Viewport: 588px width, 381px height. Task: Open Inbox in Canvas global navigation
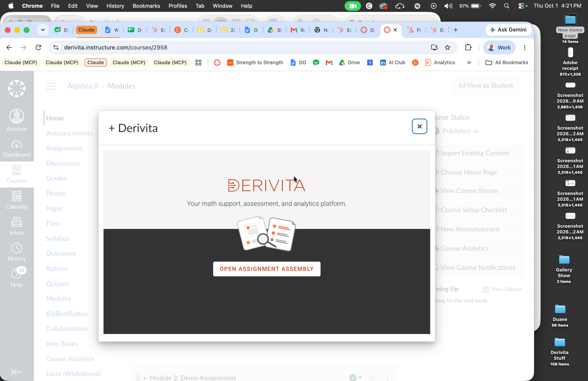pos(17,227)
